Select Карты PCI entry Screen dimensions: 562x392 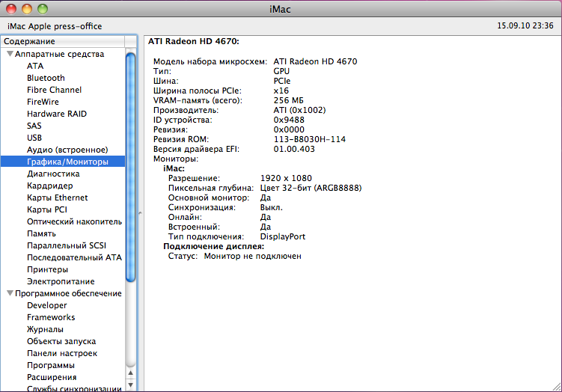coord(47,209)
